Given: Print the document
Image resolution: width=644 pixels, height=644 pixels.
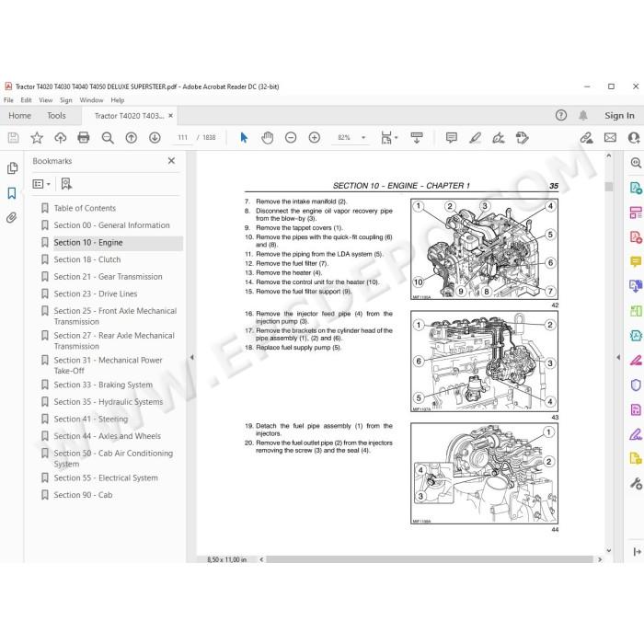Looking at the screenshot, I should pyautogui.click(x=84, y=138).
